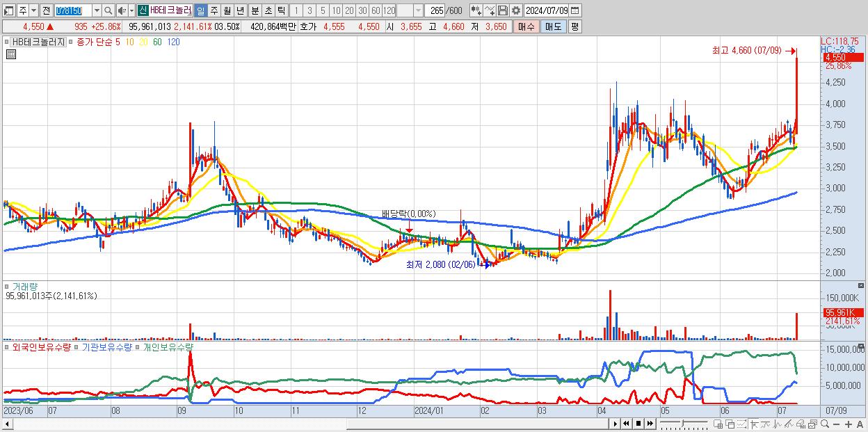Open the 주 market type dropdown arrow
The height and width of the screenshot is (432, 868).
pos(33,10)
